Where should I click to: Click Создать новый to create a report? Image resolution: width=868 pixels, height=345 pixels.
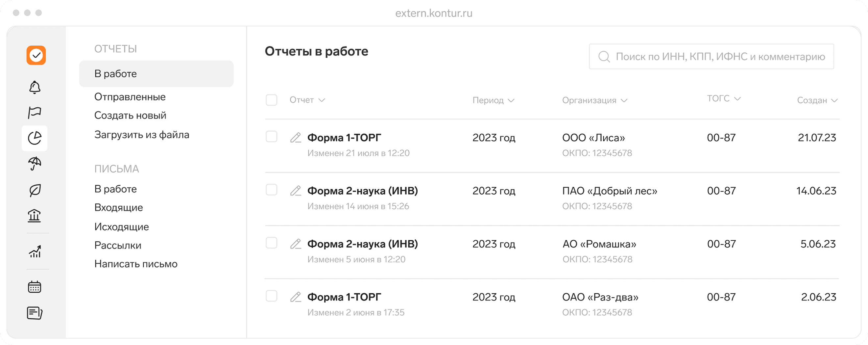coord(131,115)
